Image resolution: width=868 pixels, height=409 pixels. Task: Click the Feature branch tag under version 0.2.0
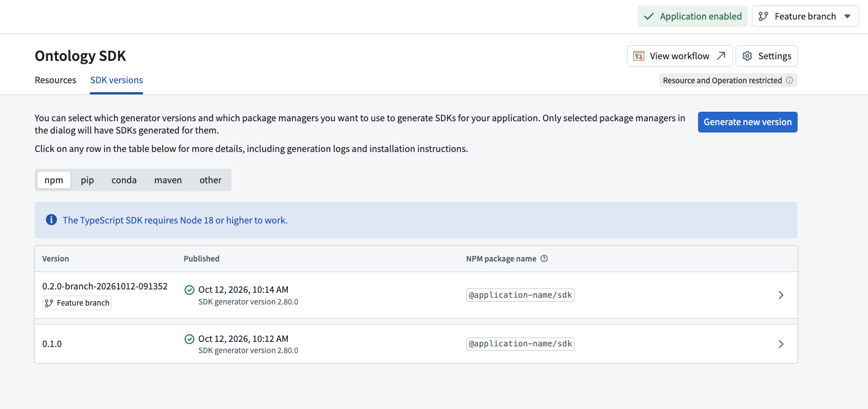pyautogui.click(x=77, y=303)
